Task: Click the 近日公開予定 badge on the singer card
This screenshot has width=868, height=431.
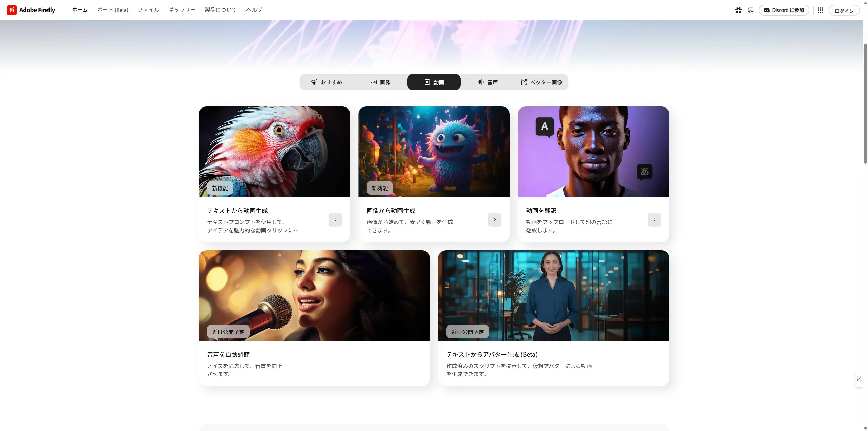Action: [x=228, y=332]
